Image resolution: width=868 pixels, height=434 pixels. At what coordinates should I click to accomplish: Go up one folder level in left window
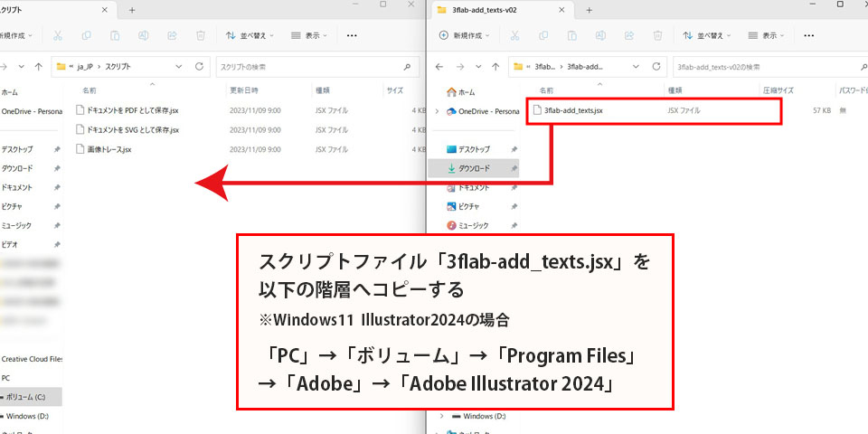[38, 68]
